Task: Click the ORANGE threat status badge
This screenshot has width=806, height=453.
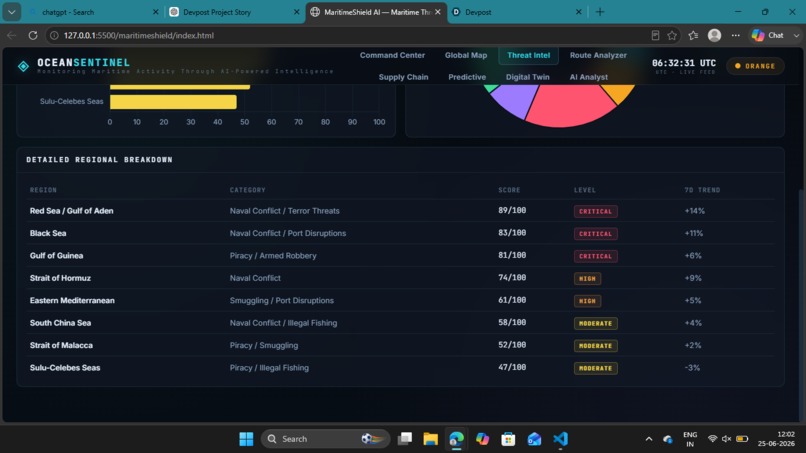Action: [755, 66]
